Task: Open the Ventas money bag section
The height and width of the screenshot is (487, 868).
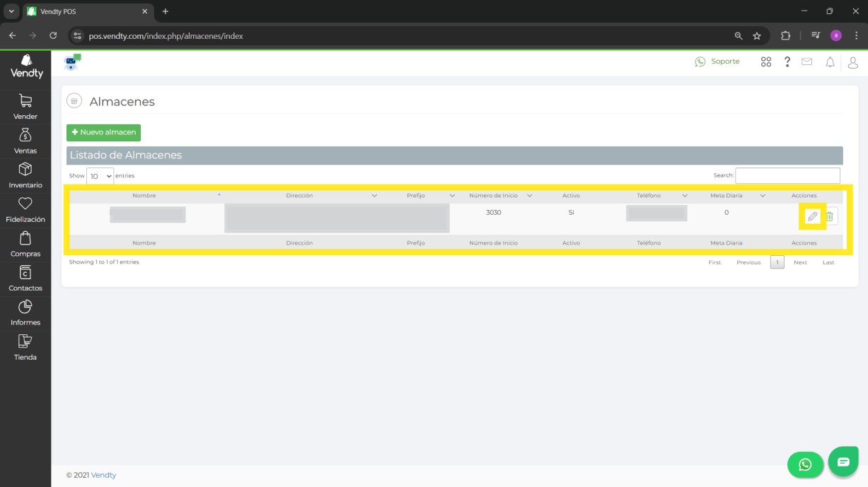Action: point(25,141)
